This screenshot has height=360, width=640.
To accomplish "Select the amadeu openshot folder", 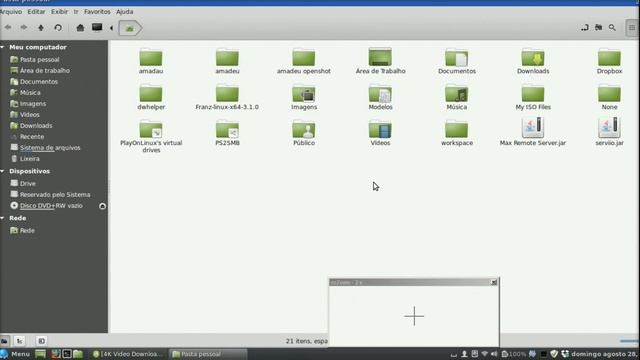I will tap(304, 61).
